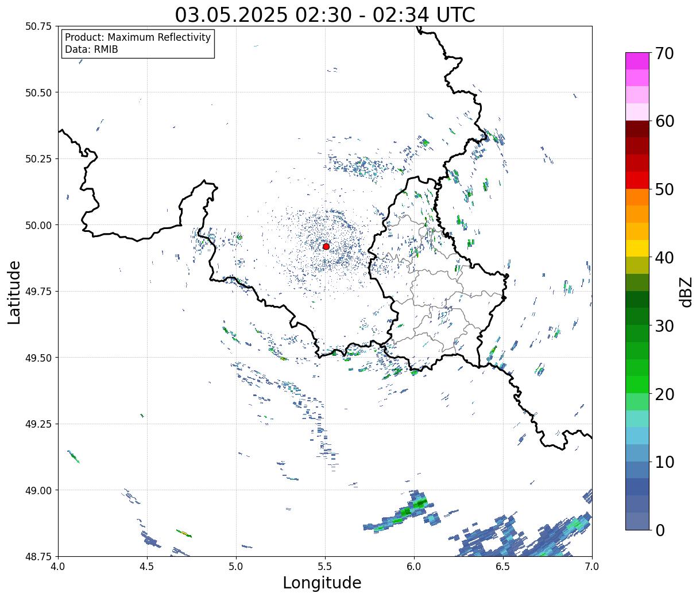Click the latitude tick label 49.75

pyautogui.click(x=38, y=292)
